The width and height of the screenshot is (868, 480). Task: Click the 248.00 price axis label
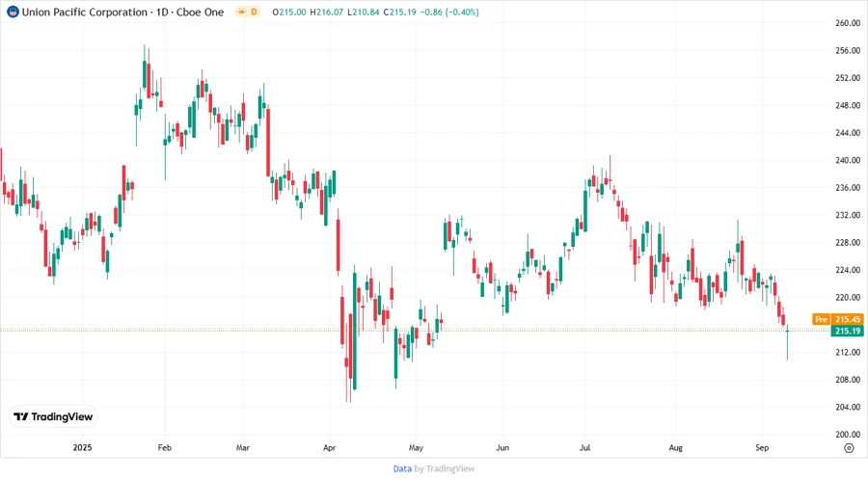coord(848,105)
